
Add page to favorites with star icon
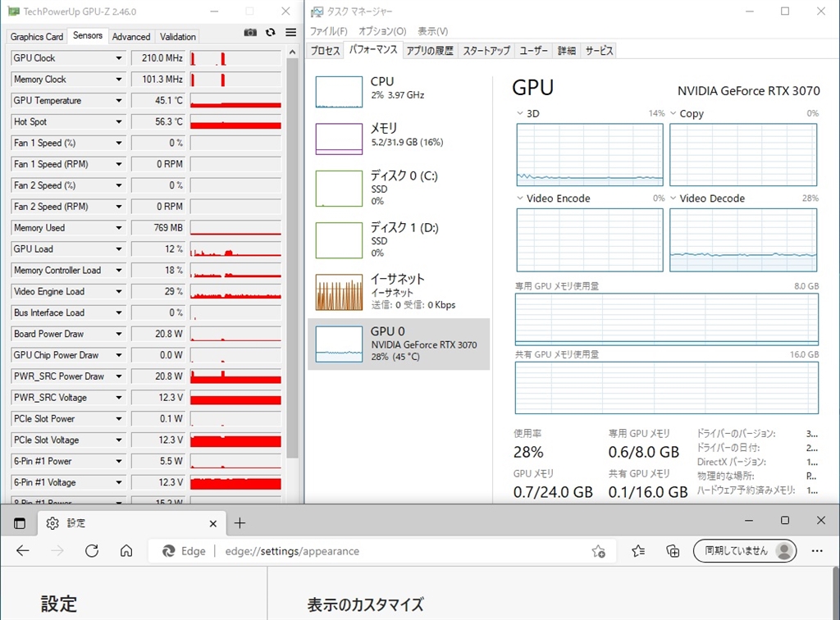[599, 551]
